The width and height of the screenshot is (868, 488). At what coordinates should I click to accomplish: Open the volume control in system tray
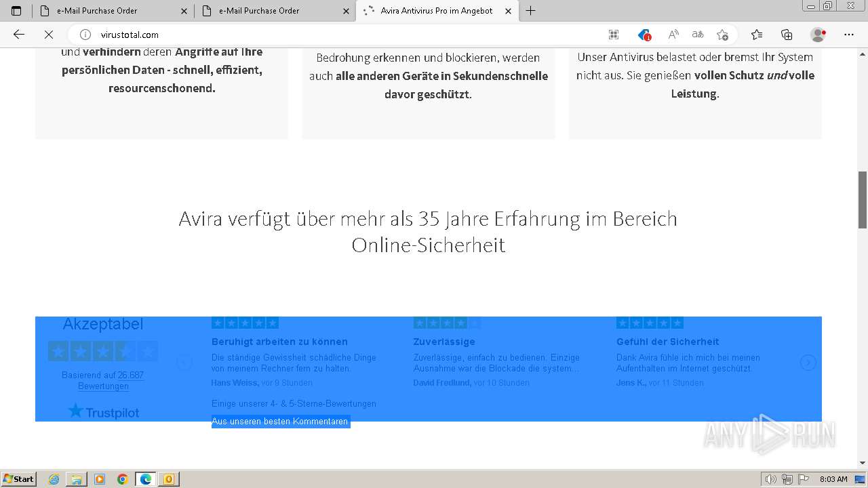pyautogui.click(x=771, y=479)
